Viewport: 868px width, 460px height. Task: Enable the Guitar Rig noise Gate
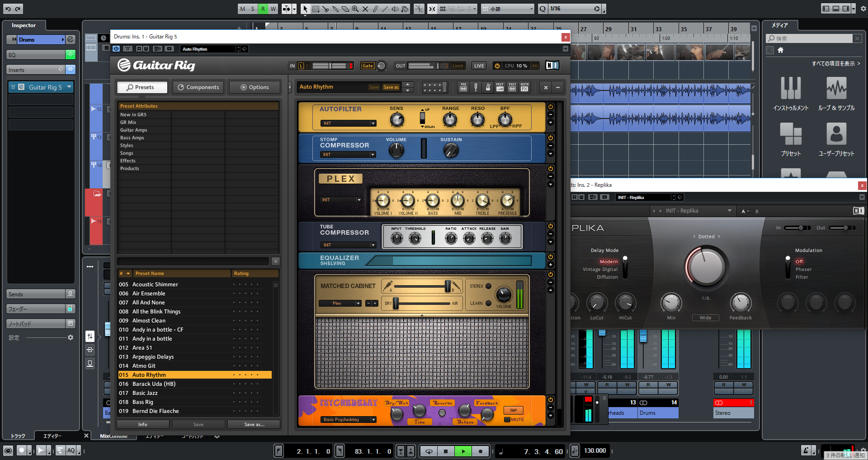click(368, 66)
